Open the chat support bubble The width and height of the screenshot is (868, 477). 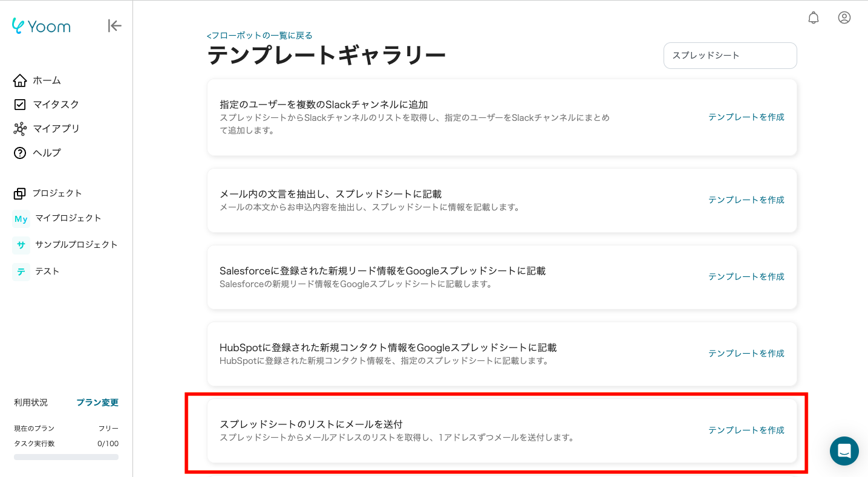[844, 451]
